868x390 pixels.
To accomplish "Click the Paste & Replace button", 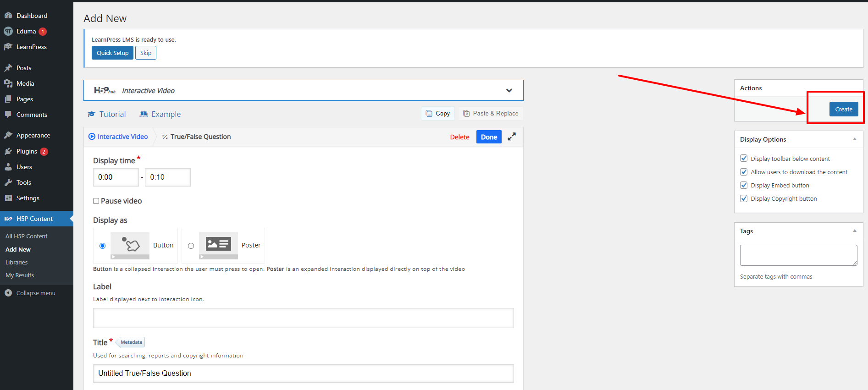I will point(491,114).
